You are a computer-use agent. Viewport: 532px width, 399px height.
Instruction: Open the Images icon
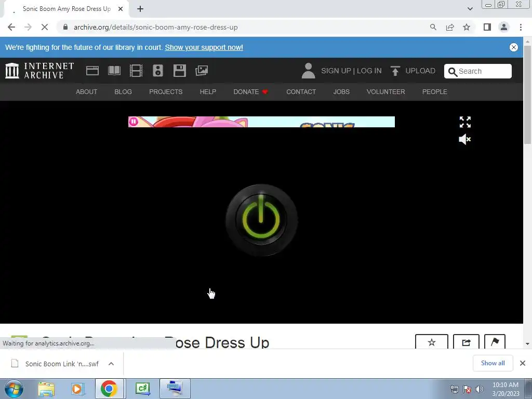[x=202, y=71]
